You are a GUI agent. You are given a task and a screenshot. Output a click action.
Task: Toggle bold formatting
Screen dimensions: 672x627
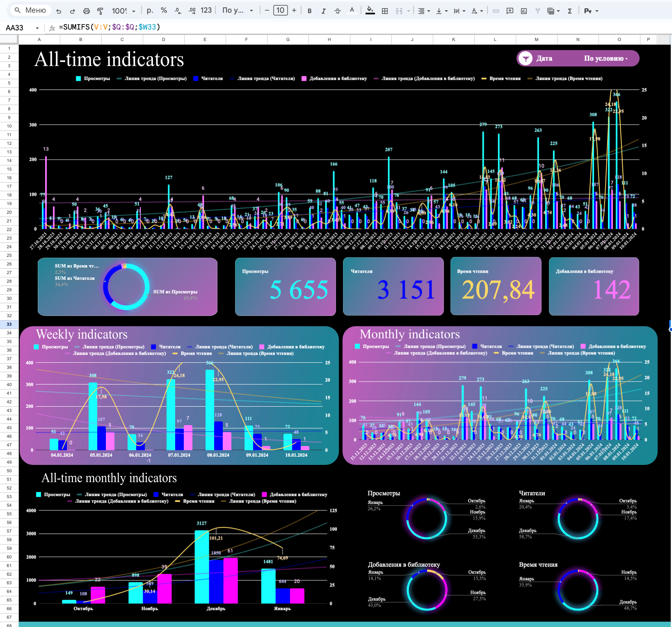310,11
